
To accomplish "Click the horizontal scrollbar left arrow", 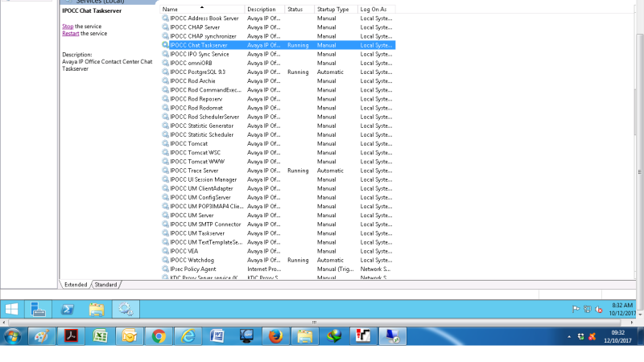I will 4,323.
